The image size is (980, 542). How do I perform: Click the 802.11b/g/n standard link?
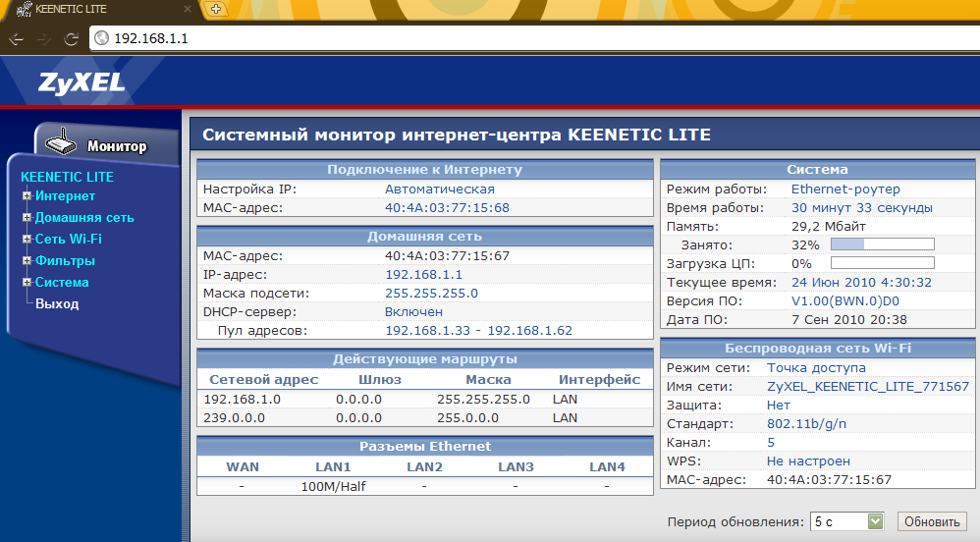806,424
